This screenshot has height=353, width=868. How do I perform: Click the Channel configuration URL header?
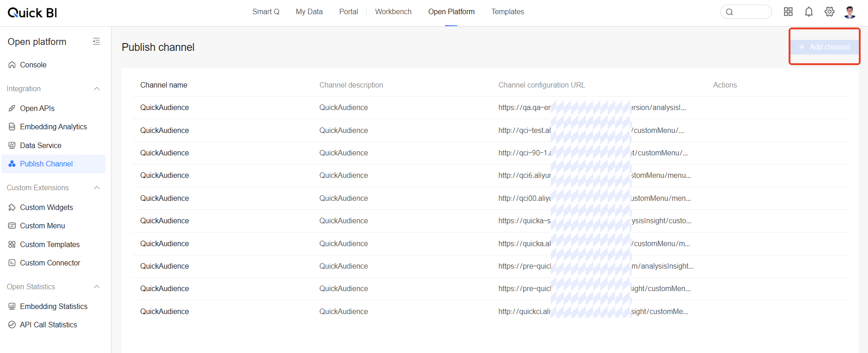tap(542, 85)
